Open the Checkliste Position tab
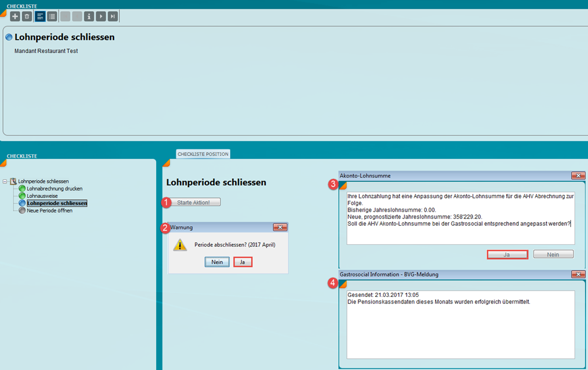This screenshot has height=370, width=588. tap(203, 154)
